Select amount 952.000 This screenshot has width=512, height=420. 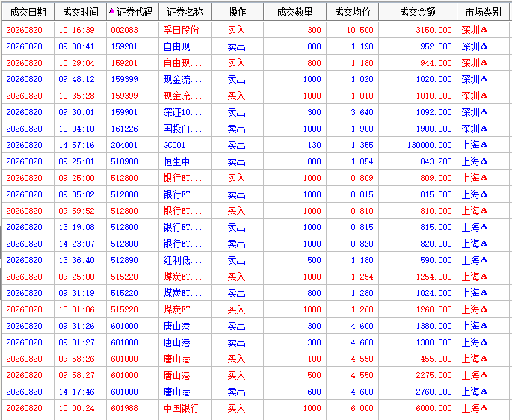pyautogui.click(x=436, y=46)
